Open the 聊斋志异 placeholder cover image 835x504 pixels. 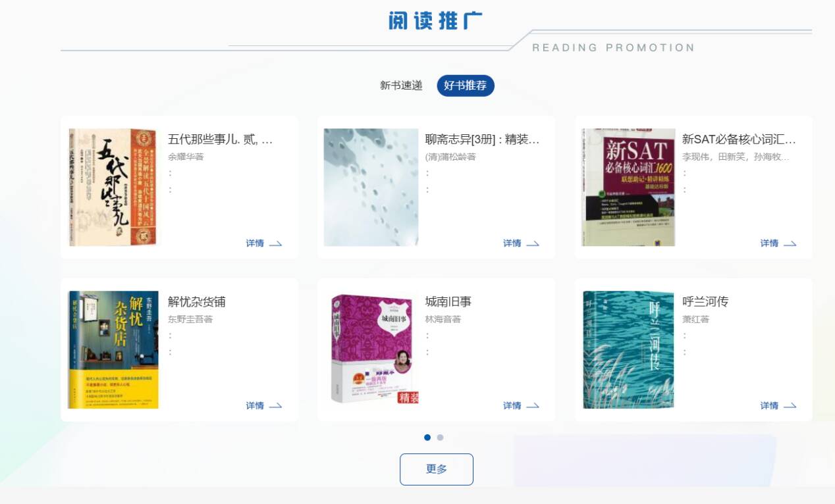point(371,188)
